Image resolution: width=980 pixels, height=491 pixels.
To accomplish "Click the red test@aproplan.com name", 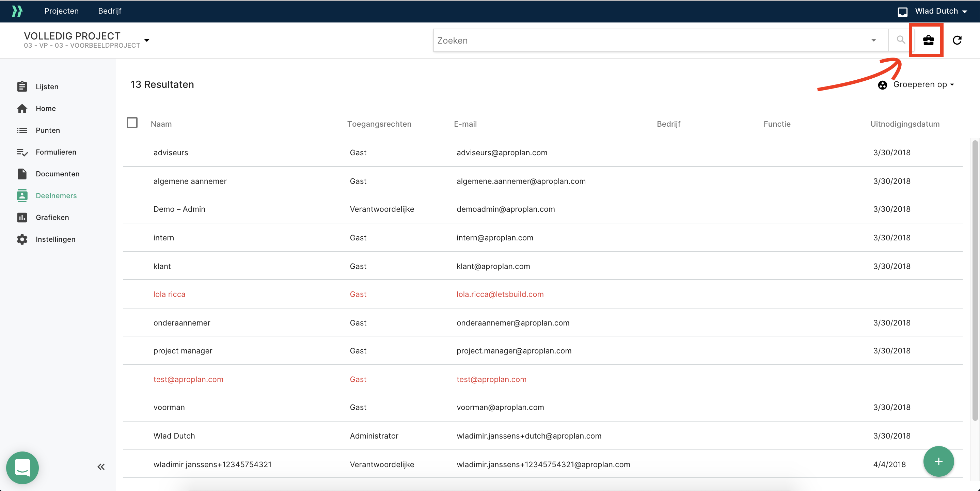I will [x=188, y=379].
